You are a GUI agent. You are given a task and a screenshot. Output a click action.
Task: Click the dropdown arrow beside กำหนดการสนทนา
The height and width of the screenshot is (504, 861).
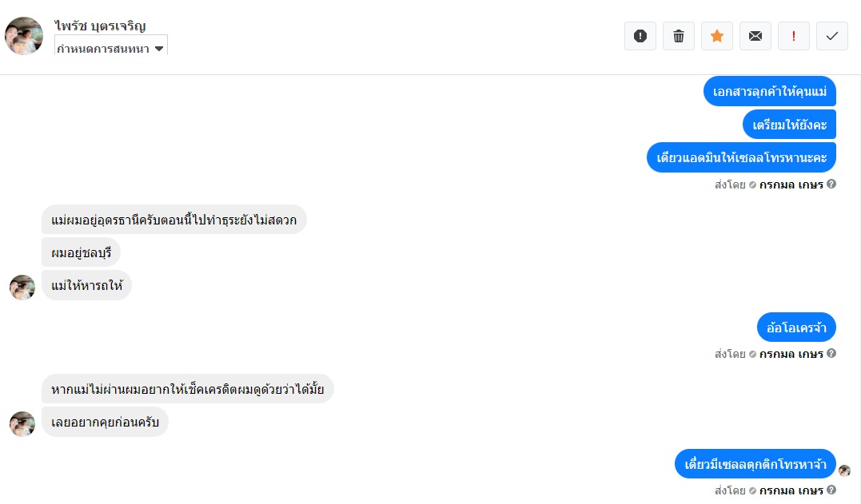coord(159,49)
